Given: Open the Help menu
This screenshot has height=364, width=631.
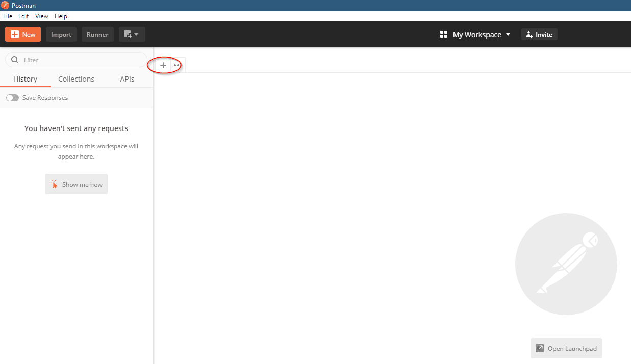Looking at the screenshot, I should (x=61, y=16).
